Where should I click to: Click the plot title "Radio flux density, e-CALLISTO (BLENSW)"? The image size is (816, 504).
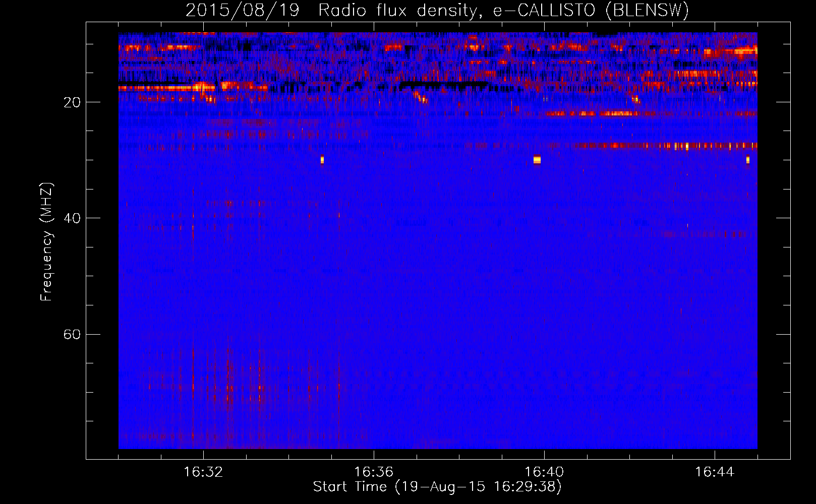(x=503, y=10)
